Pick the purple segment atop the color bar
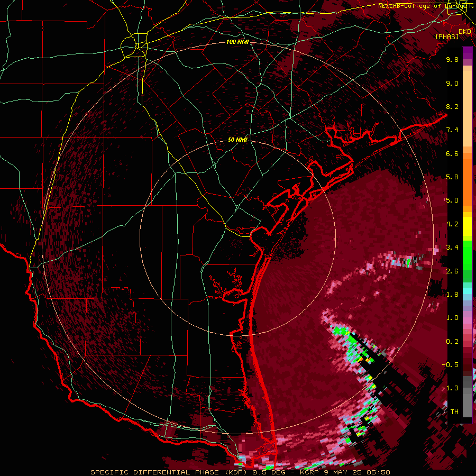The image size is (476, 476). click(x=467, y=53)
